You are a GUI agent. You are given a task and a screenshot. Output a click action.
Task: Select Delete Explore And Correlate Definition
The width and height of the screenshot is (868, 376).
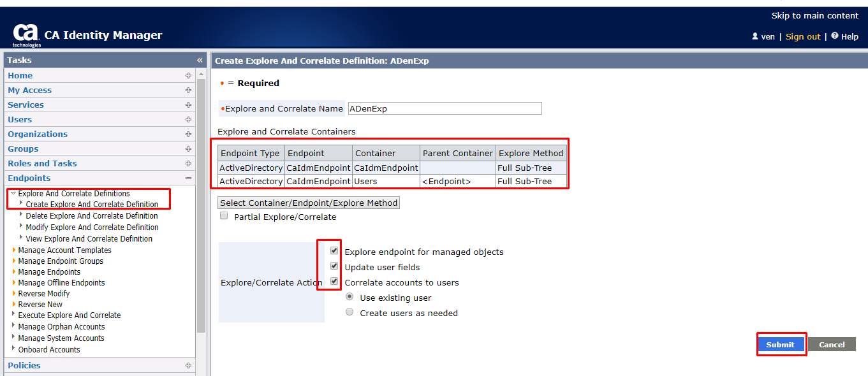click(x=92, y=216)
